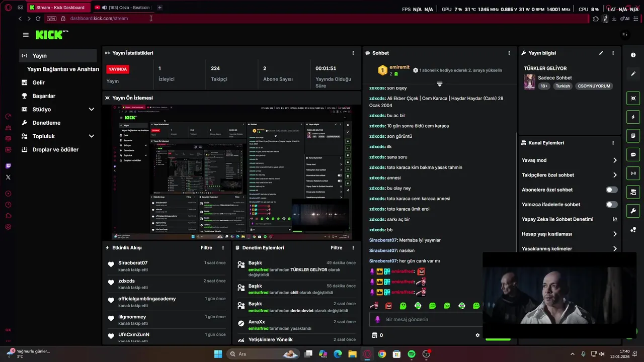Click the VPN badge in address bar

coord(51,19)
